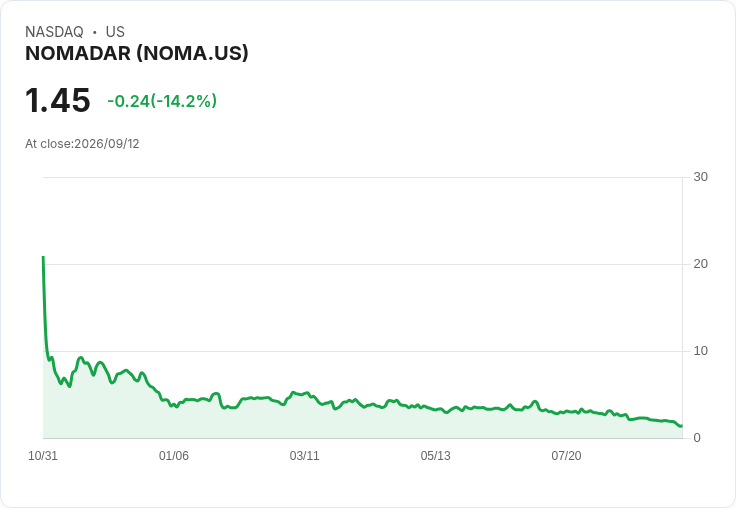
Task: Click the chart's initial peak near 20
Action: coord(43,257)
